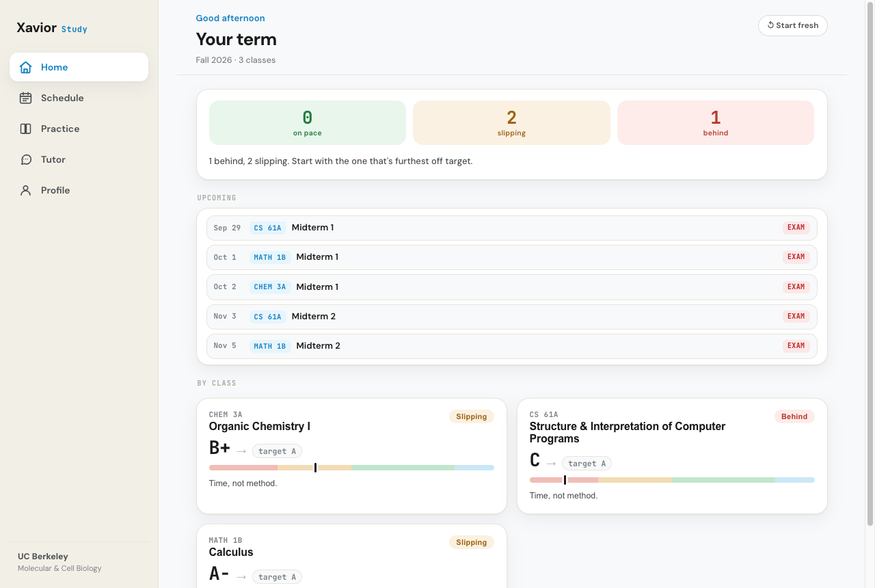
Task: Click the Your term heading
Action: (x=237, y=39)
